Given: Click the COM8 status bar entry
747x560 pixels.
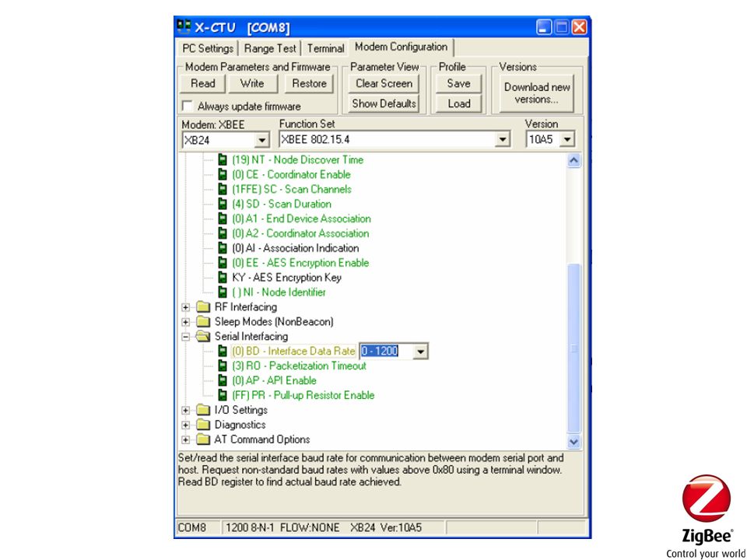Looking at the screenshot, I should (x=192, y=527).
